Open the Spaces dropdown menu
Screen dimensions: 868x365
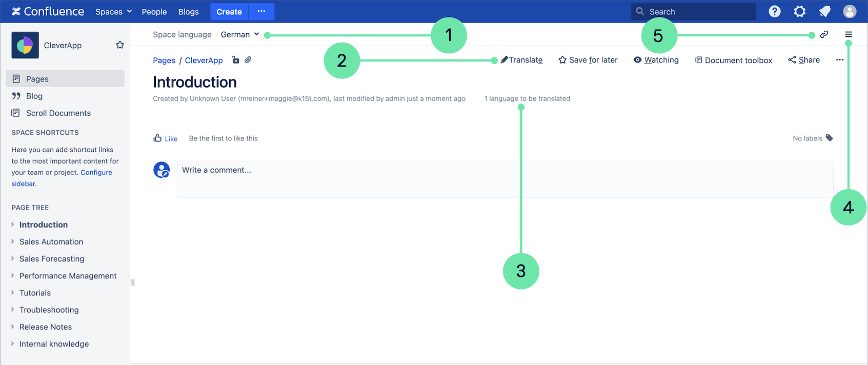pos(113,11)
